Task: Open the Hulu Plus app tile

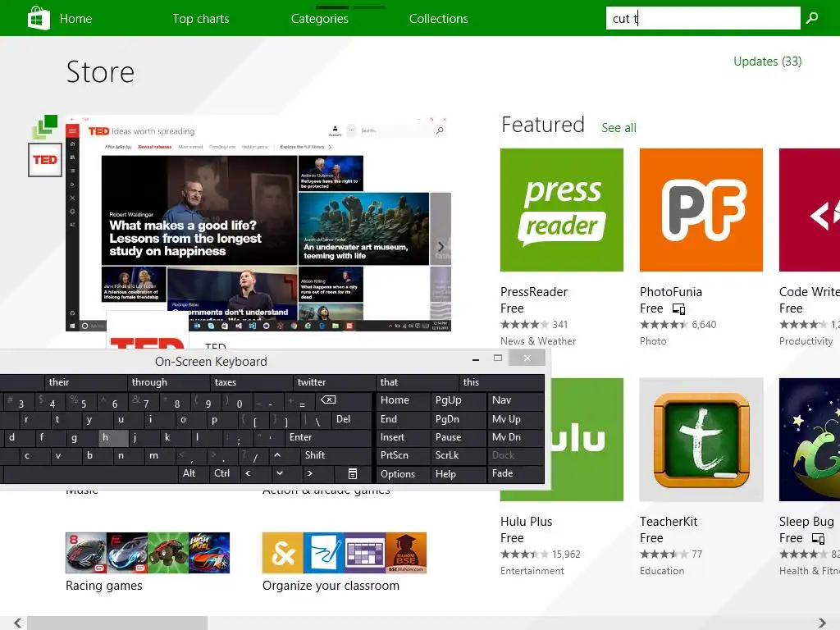Action: tap(587, 440)
